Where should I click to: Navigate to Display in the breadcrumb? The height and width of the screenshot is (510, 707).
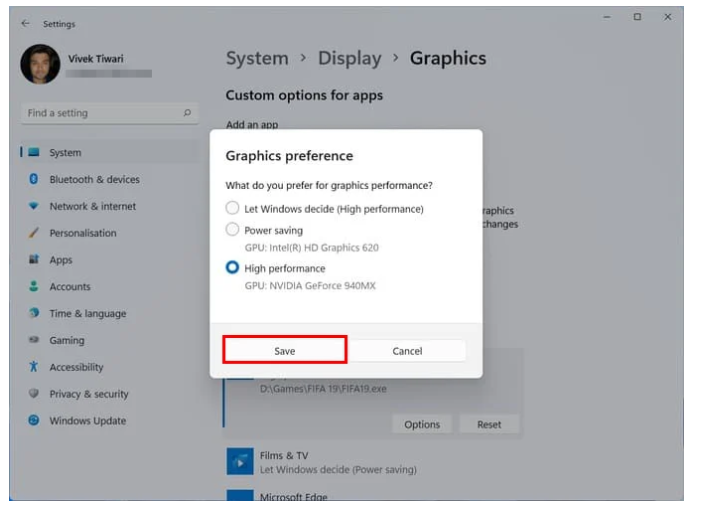point(349,59)
